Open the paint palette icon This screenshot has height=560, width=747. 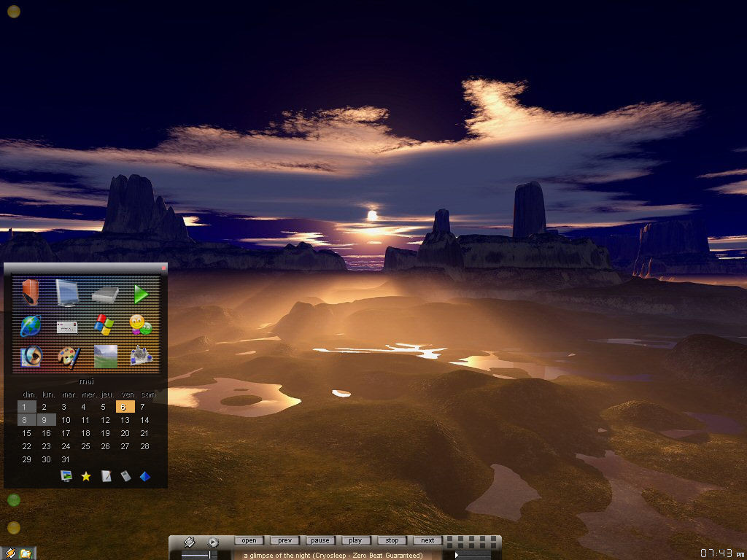(69, 357)
